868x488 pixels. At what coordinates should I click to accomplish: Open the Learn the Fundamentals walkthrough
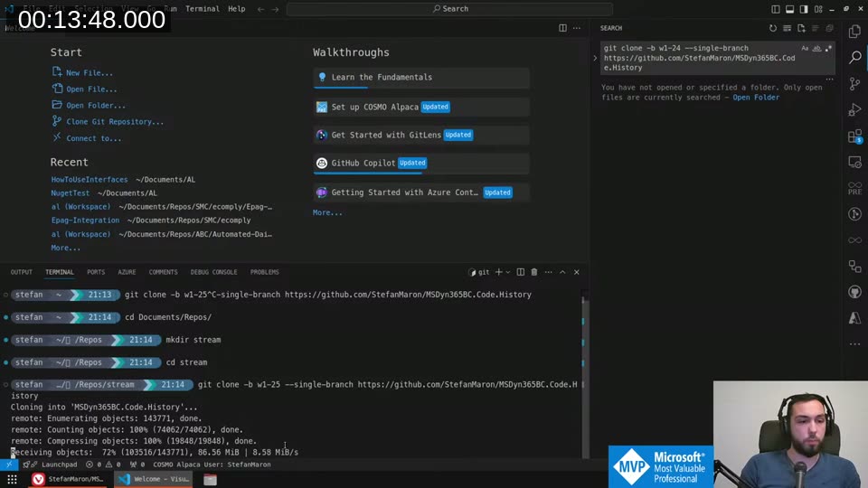coord(420,78)
